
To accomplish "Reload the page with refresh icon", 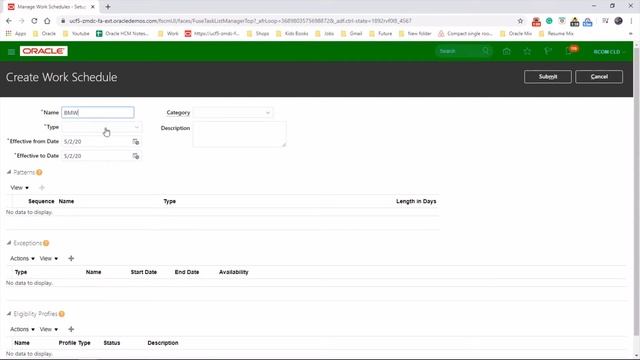I will coord(34,21).
